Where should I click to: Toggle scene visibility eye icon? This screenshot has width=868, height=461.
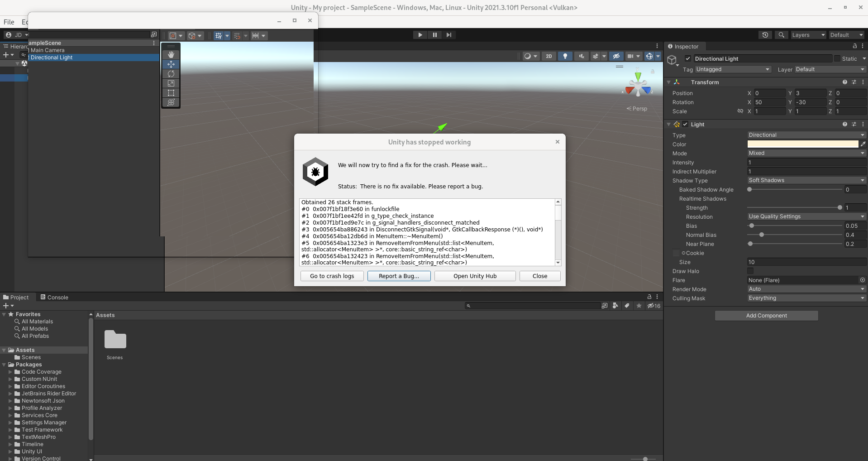(616, 56)
